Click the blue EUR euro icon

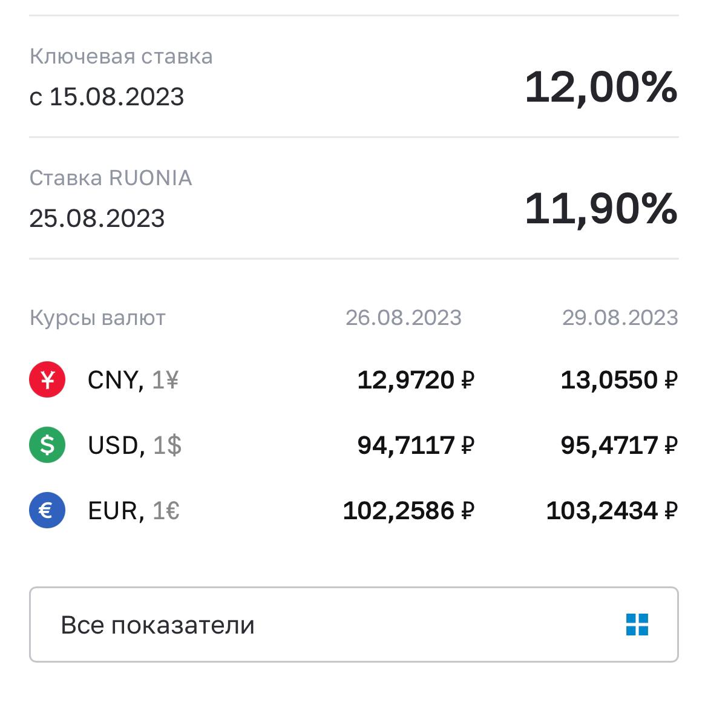(x=47, y=511)
